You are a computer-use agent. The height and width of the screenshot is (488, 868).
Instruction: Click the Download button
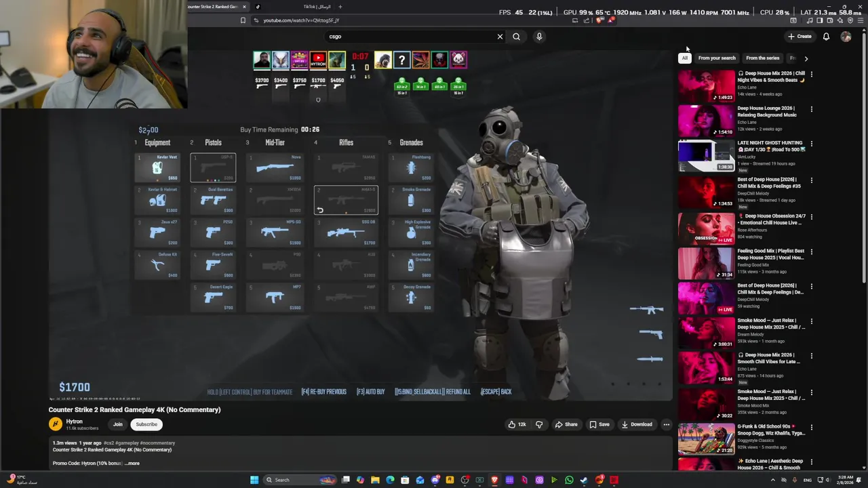(637, 424)
